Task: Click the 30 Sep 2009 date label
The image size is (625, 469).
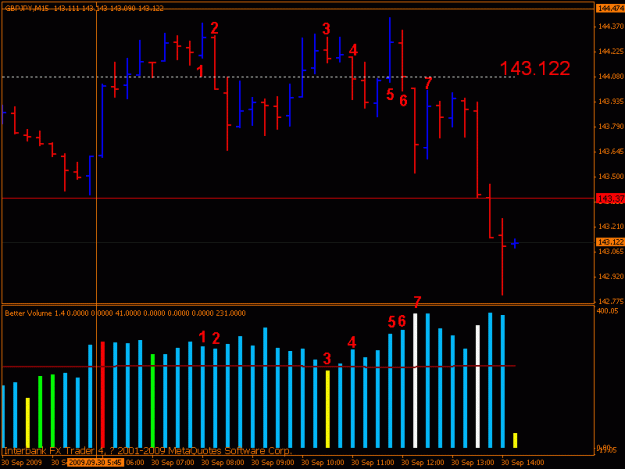Action: pos(22,463)
